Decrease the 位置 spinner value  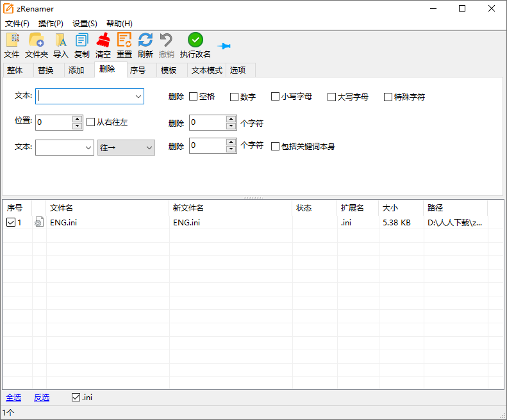pyautogui.click(x=78, y=126)
